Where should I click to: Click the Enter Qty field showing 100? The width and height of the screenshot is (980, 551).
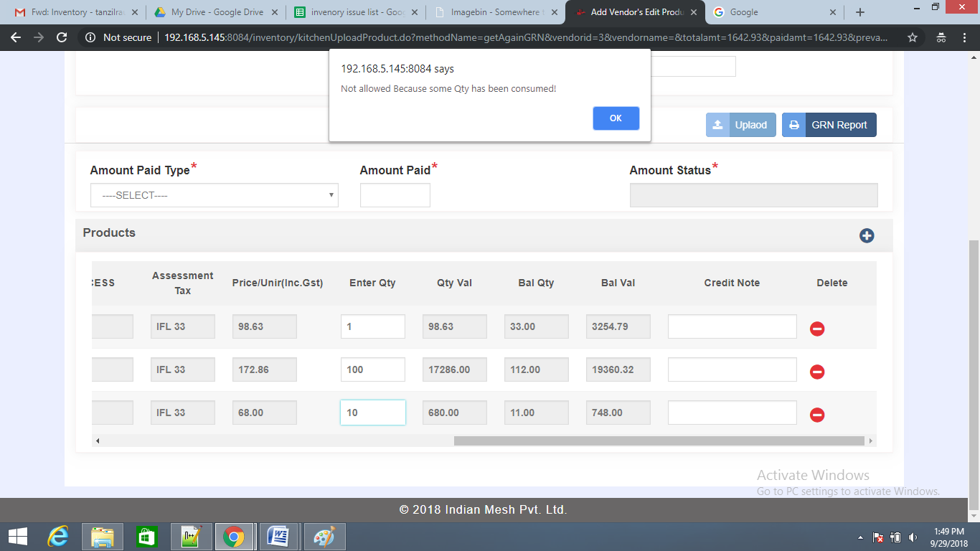(x=373, y=369)
